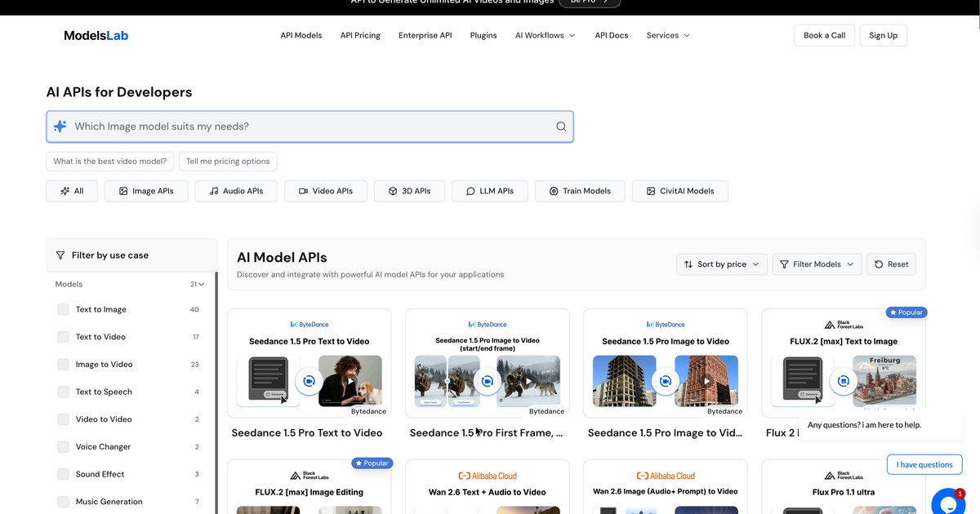Click the Reset circular arrow icon
Image resolution: width=980 pixels, height=514 pixels.
879,264
